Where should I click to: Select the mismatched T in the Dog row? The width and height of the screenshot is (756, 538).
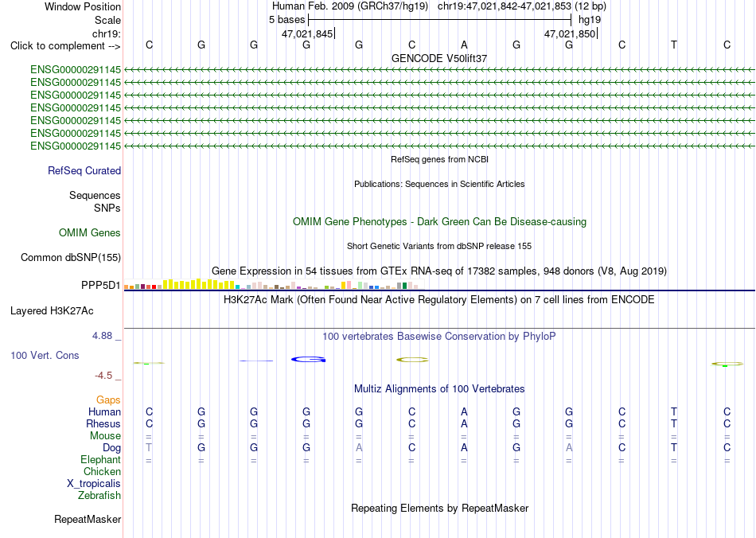[149, 447]
